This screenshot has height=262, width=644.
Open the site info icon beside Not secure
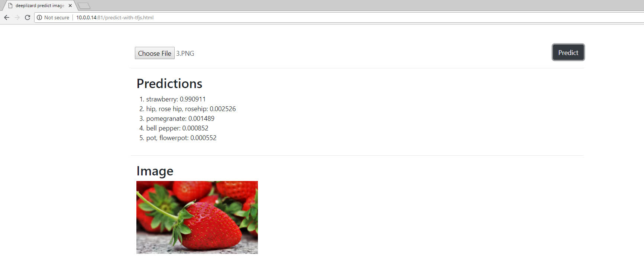coord(39,17)
